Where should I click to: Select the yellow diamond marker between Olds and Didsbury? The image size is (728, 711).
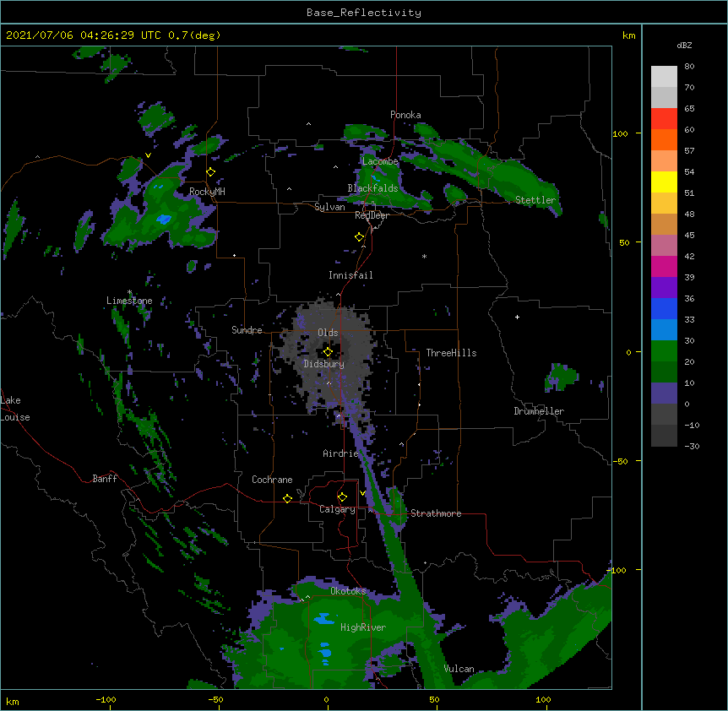[x=328, y=352]
